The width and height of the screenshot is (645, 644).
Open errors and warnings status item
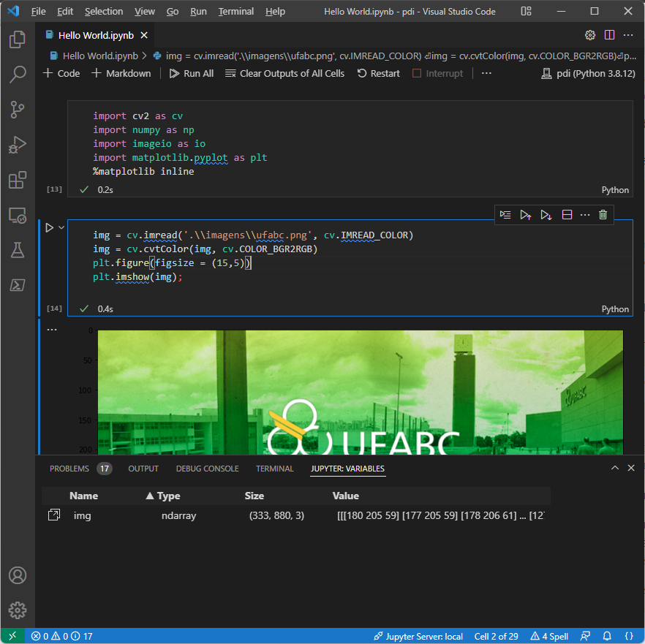point(61,636)
